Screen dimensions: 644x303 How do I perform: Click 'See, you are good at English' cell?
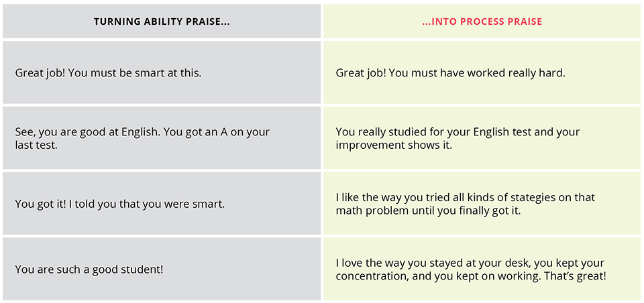click(x=162, y=138)
